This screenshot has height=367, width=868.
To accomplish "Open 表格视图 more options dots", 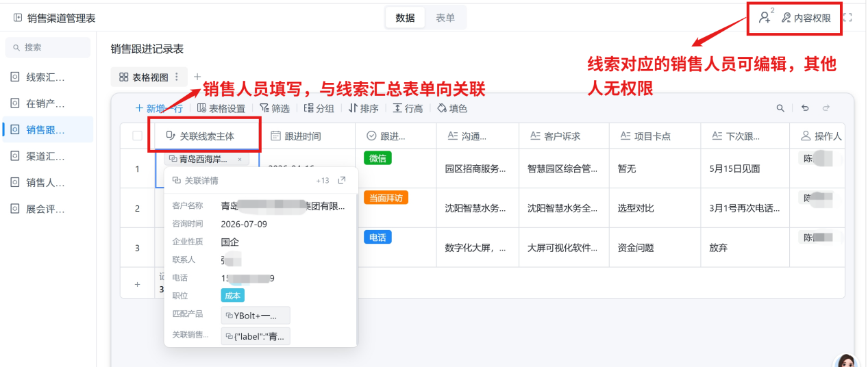I will click(x=177, y=77).
